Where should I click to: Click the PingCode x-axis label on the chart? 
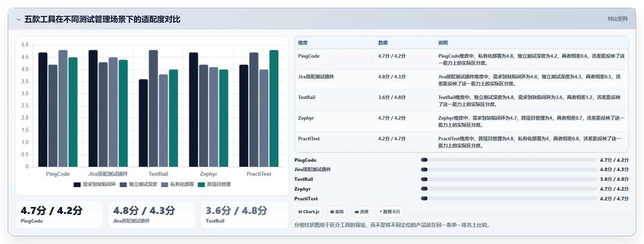58,174
